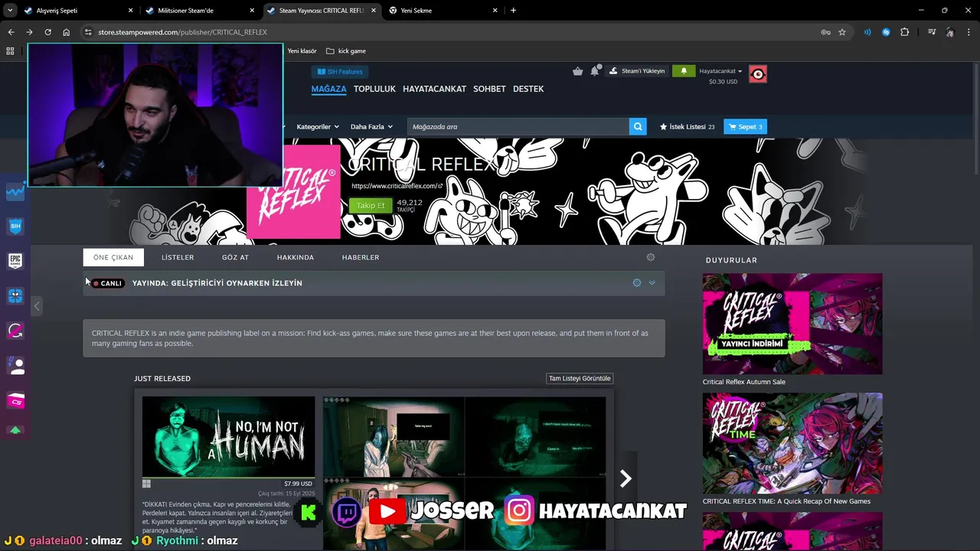This screenshot has width=980, height=551.
Task: Go back in the browser
Action: [x=11, y=32]
